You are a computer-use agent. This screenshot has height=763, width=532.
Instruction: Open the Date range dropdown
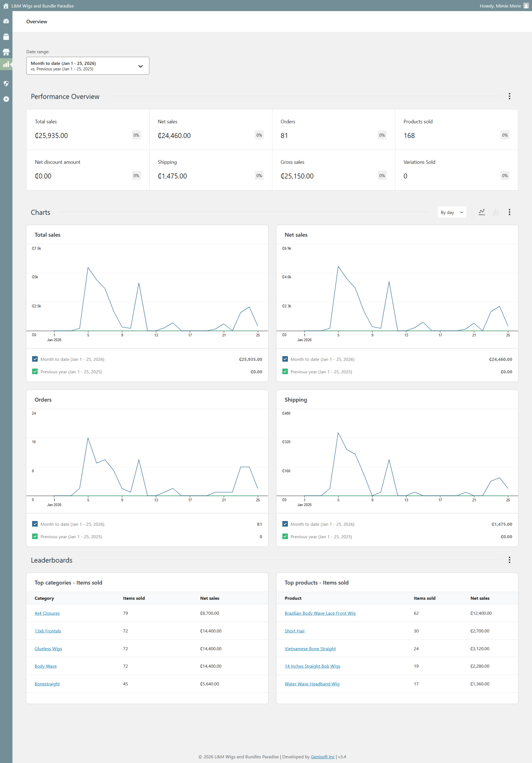tap(88, 66)
